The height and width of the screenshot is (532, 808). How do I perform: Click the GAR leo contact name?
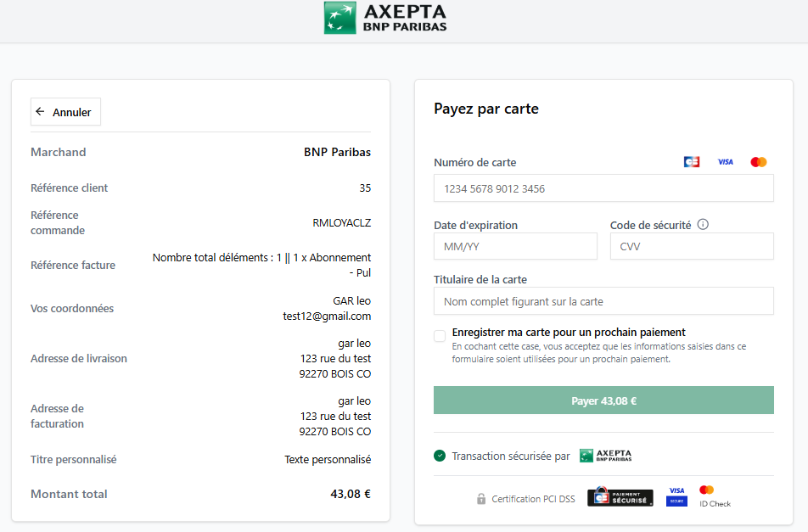[351, 300]
